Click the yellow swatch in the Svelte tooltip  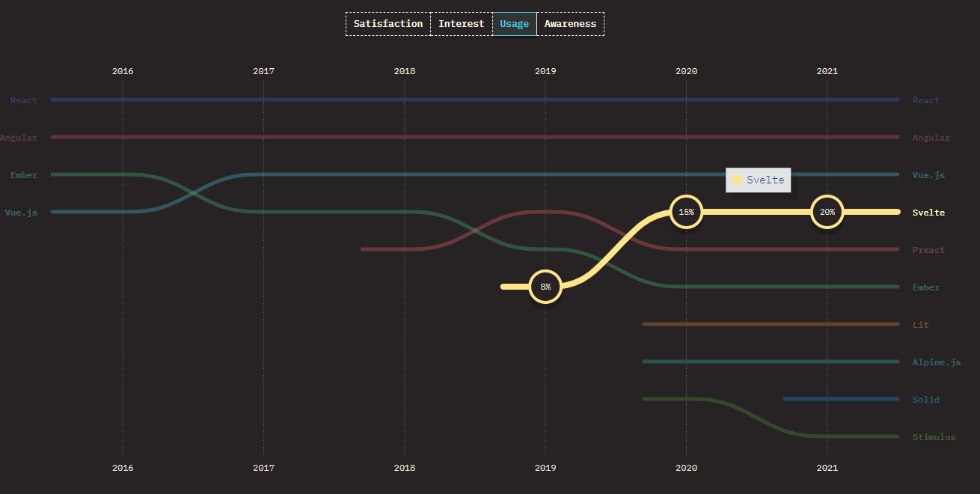coord(737,180)
